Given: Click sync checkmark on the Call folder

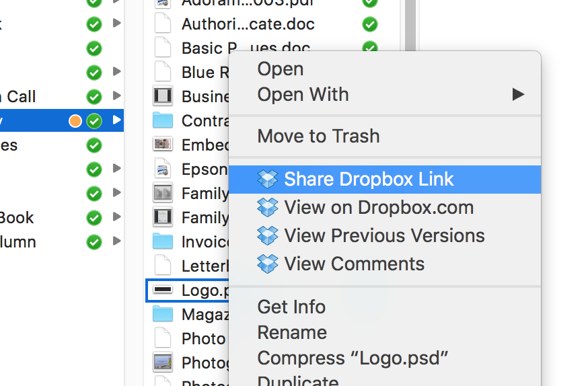Looking at the screenshot, I should [x=94, y=97].
